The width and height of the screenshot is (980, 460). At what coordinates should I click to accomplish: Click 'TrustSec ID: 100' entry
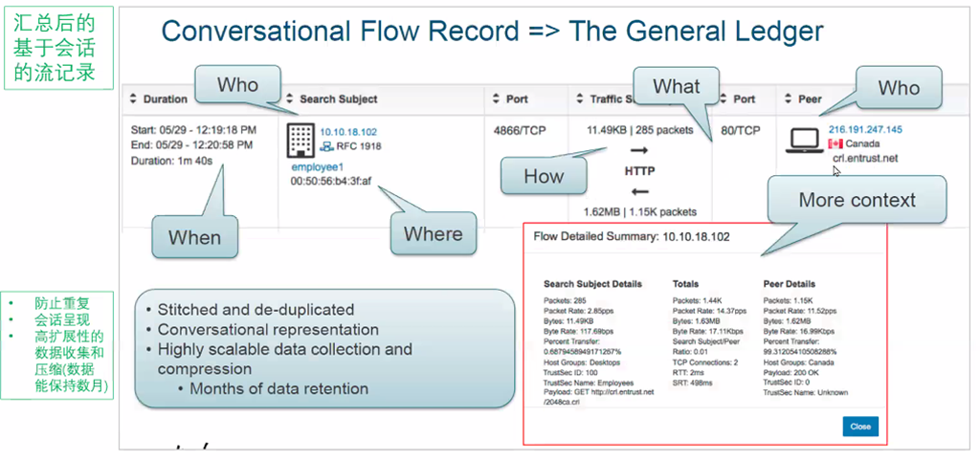(571, 373)
